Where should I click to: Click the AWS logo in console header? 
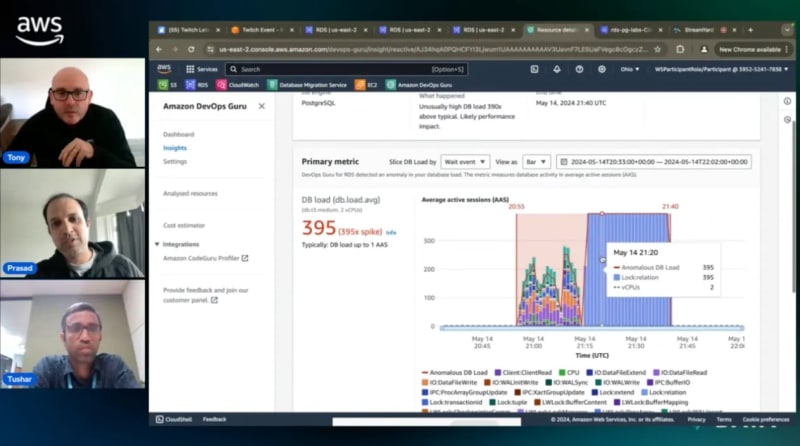[163, 69]
